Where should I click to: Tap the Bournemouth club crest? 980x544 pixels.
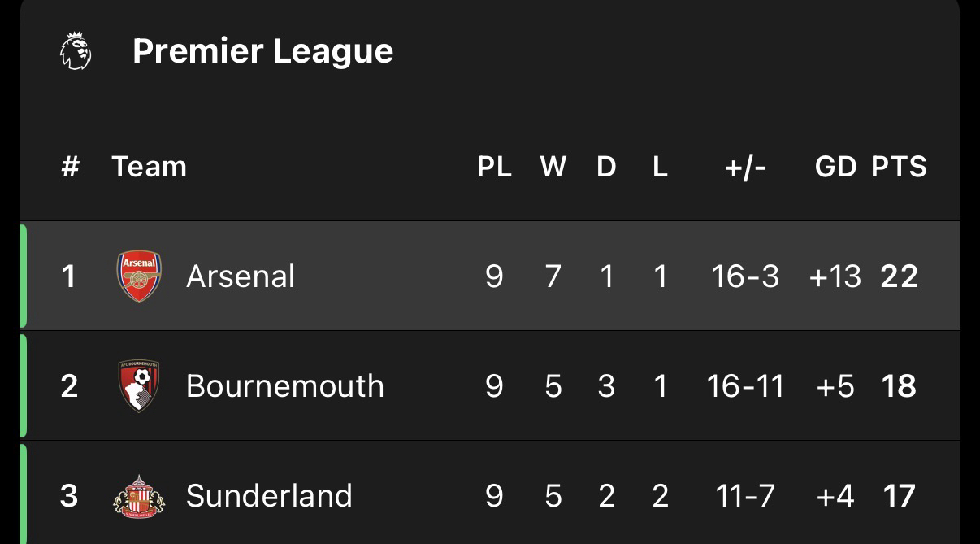click(139, 386)
